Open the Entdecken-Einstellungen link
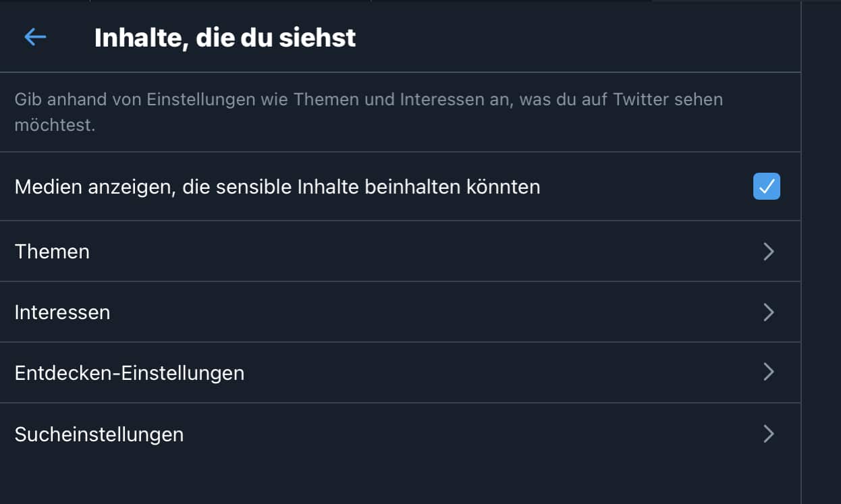 (x=130, y=372)
